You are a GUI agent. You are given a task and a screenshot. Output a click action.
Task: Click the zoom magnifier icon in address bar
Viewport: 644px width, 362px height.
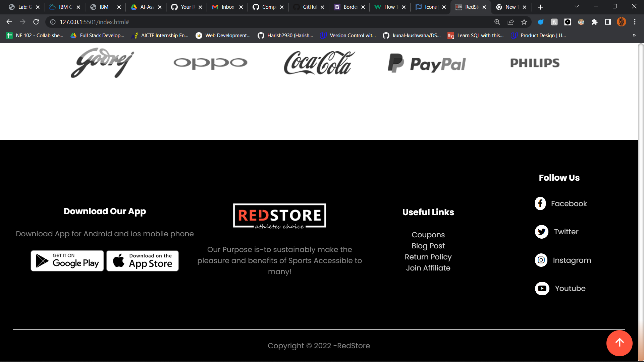(497, 22)
